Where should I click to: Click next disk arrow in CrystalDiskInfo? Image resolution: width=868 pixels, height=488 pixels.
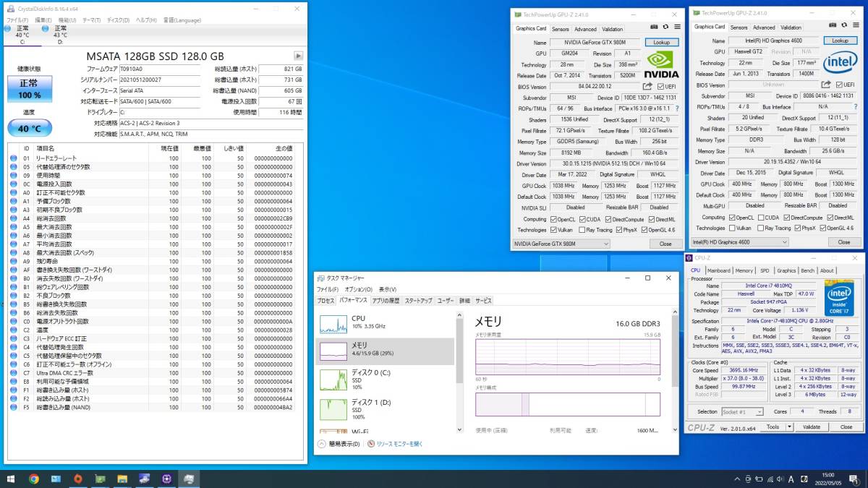coord(299,56)
